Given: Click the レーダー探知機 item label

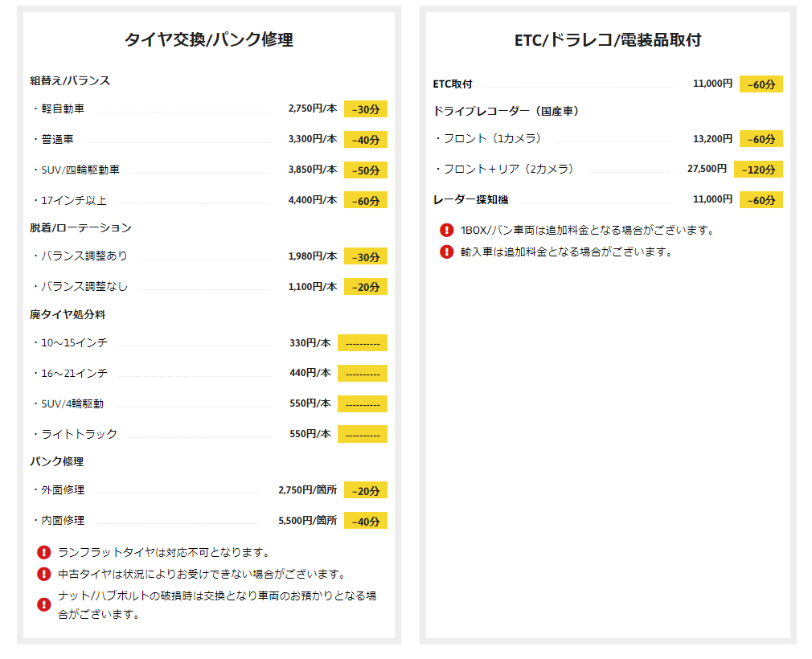Looking at the screenshot, I should (x=470, y=199).
